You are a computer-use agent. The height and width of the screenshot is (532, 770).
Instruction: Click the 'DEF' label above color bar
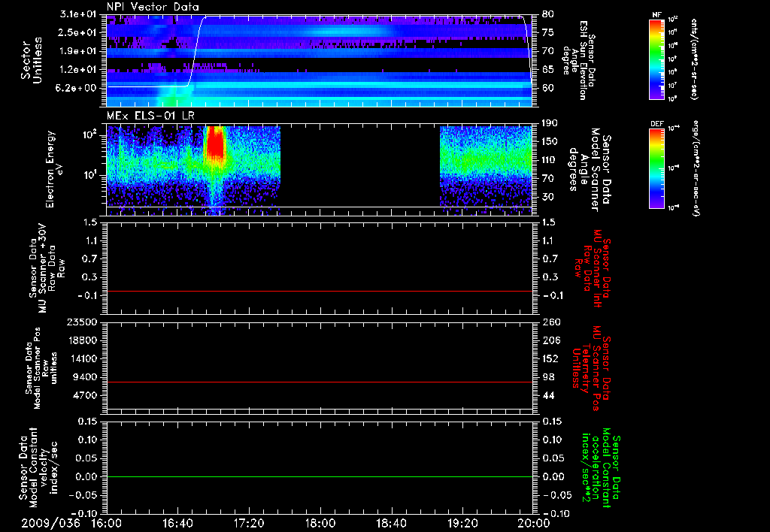point(657,124)
